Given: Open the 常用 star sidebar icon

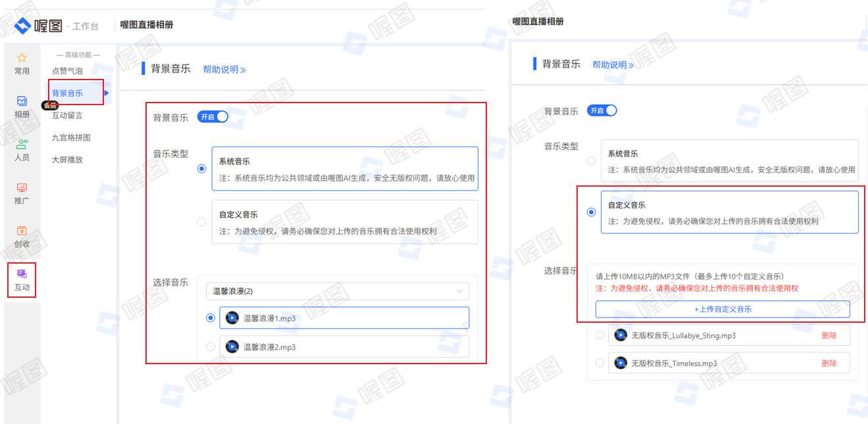Looking at the screenshot, I should [22, 59].
